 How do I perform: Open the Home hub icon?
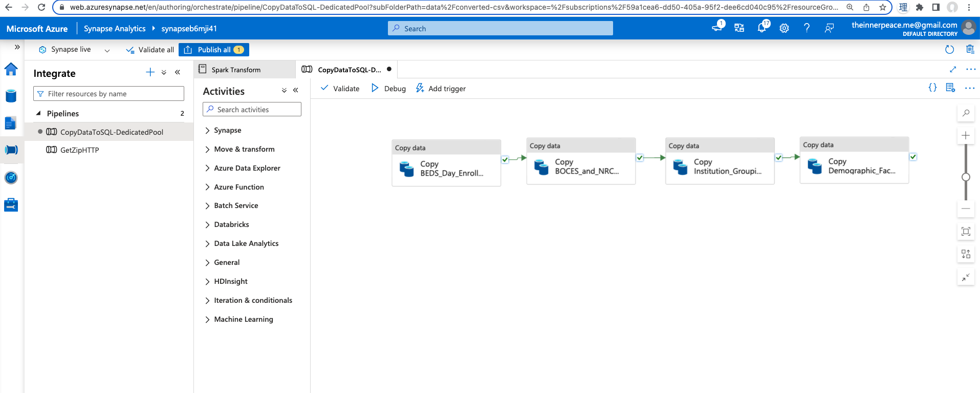tap(11, 69)
